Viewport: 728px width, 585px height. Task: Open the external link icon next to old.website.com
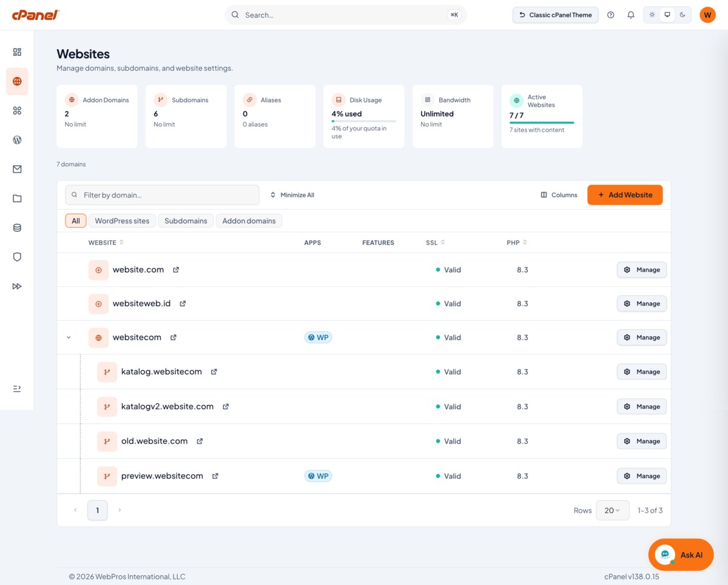[x=200, y=441]
